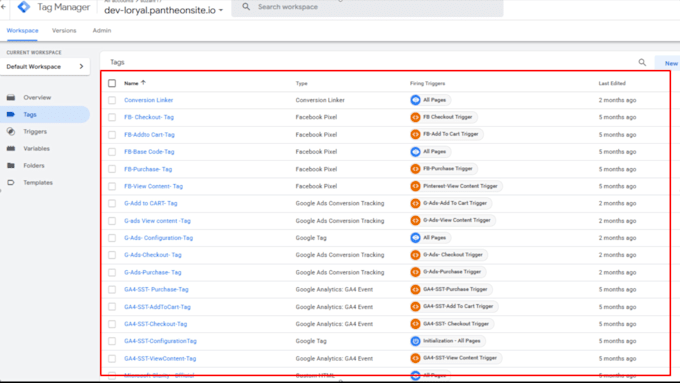Click GA4-SST-Purchase Trigger icon

pos(415,289)
